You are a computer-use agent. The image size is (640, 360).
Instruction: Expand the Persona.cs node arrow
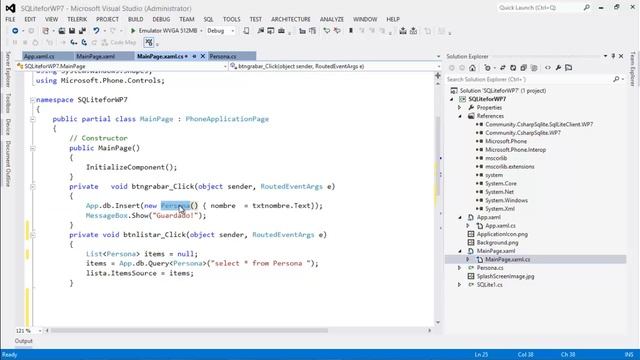[x=460, y=268]
